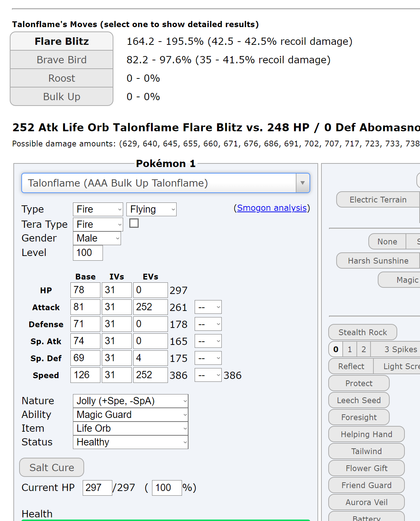Select the Brave Bird move
This screenshot has width=420, height=521.
pos(62,60)
